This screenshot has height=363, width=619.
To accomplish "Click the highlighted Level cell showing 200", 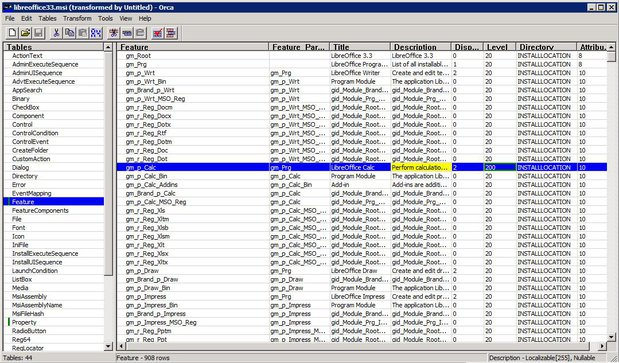I will pyautogui.click(x=499, y=168).
